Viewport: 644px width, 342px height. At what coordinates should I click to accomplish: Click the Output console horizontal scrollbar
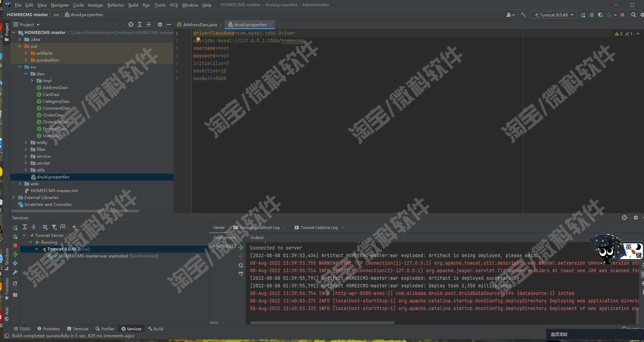(x=322, y=323)
